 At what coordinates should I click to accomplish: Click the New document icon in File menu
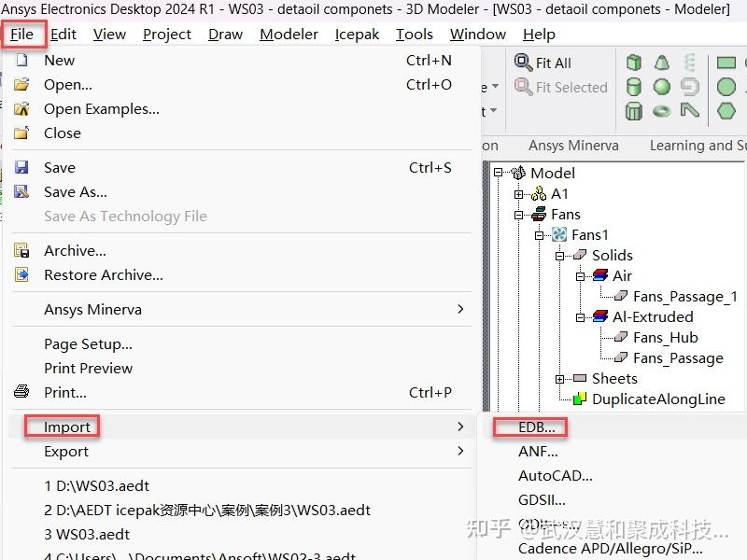tap(21, 60)
